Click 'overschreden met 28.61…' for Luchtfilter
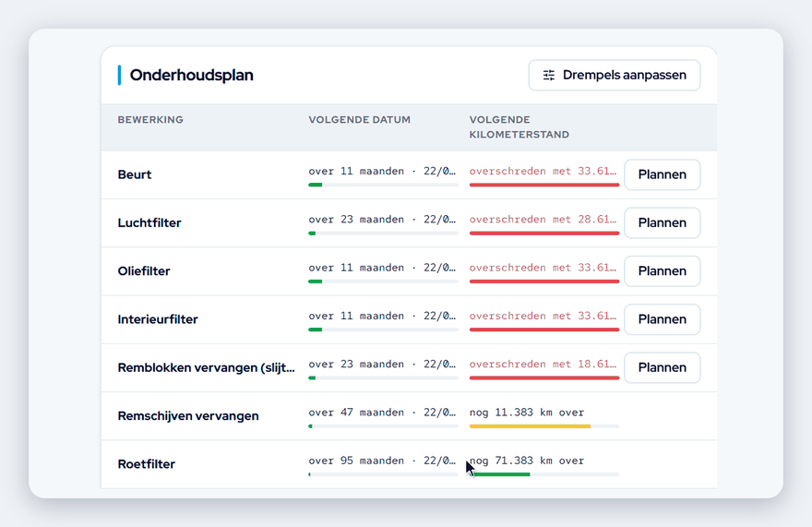Viewport: 812px width, 527px height. coord(543,219)
